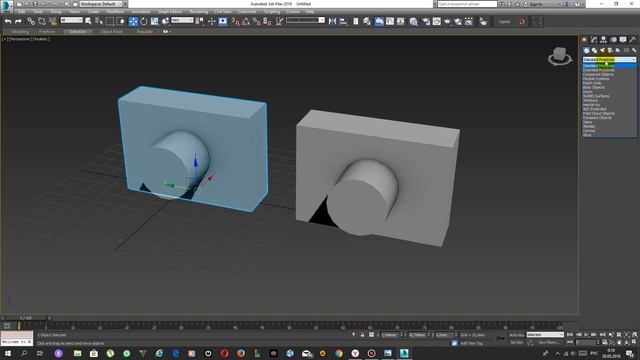Click the Mirror tool icon
The height and width of the screenshot is (360, 640).
(x=333, y=21)
